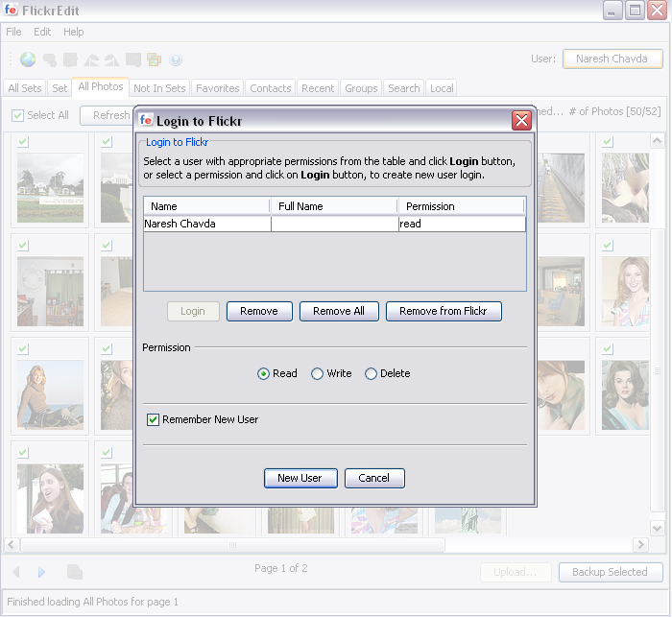
Task: Click the Naresh Chavda user button
Action: click(x=612, y=59)
